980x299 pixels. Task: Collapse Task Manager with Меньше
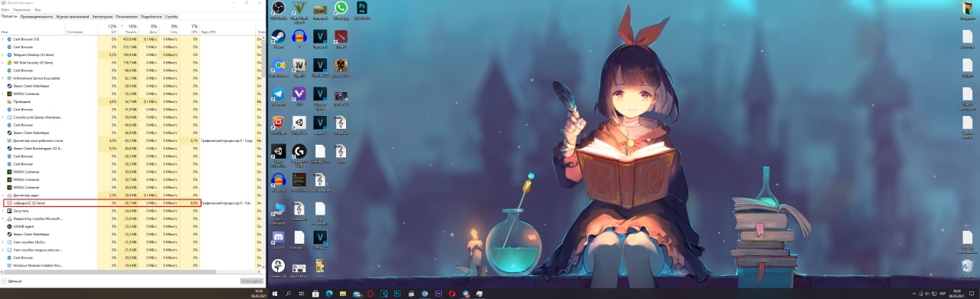tap(11, 281)
